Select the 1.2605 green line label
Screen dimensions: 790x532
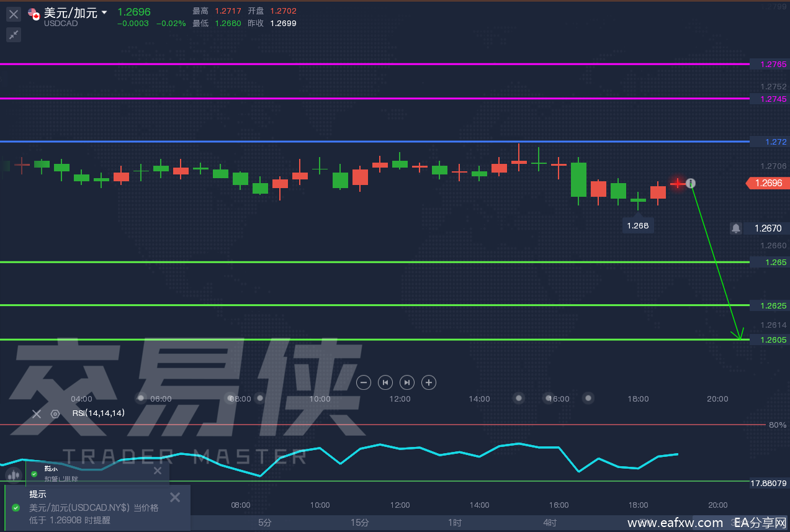770,340
